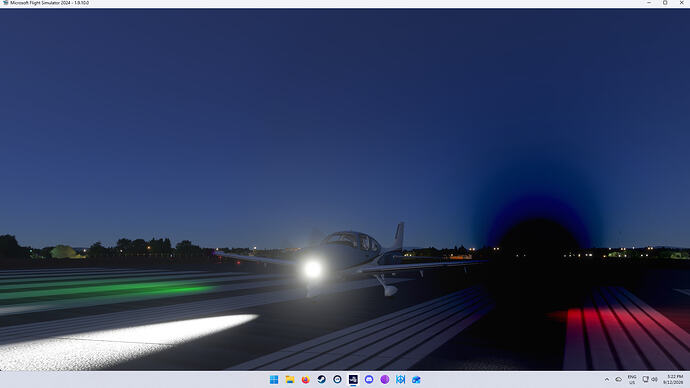
Task: Click the aircraft's tail fin
Action: tap(399, 236)
